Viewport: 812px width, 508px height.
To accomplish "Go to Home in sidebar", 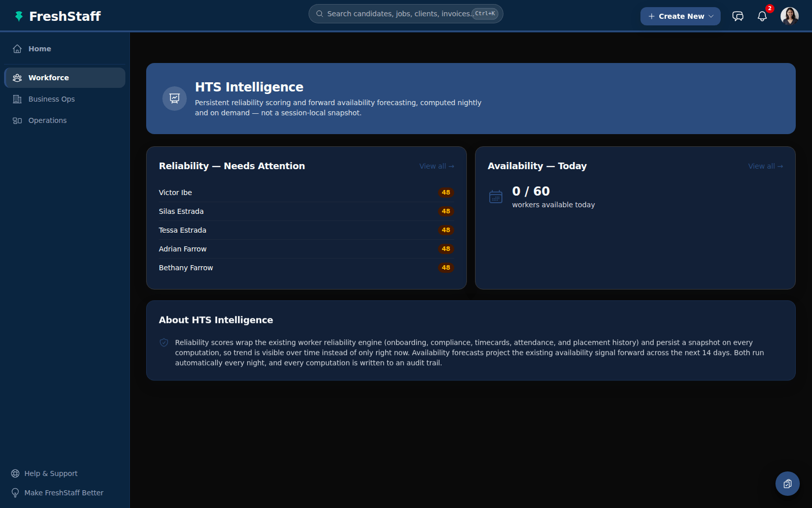I will click(x=64, y=49).
